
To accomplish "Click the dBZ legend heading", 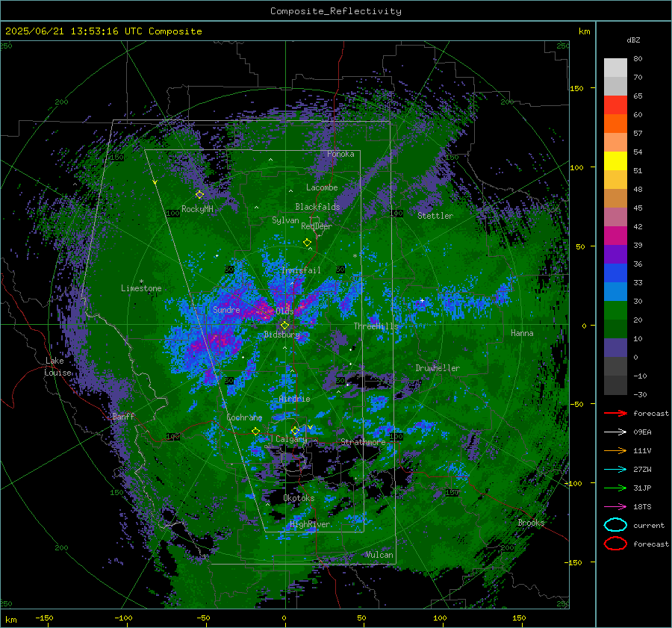I will 633,40.
